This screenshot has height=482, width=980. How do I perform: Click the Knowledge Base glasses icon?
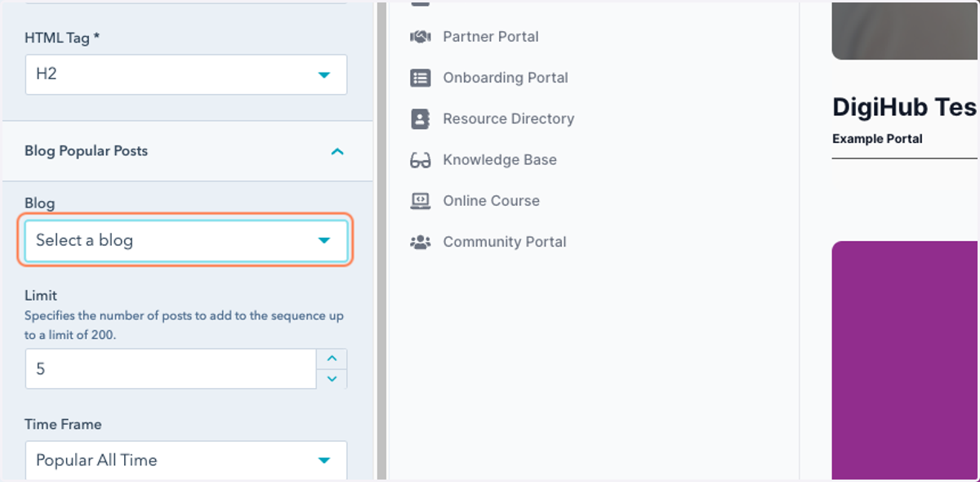pos(420,161)
